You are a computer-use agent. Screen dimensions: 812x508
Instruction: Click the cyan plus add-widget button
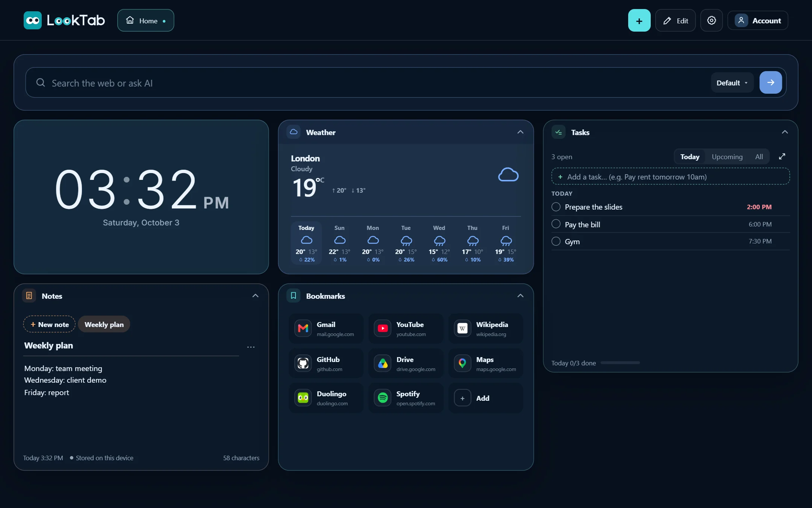[x=639, y=21]
